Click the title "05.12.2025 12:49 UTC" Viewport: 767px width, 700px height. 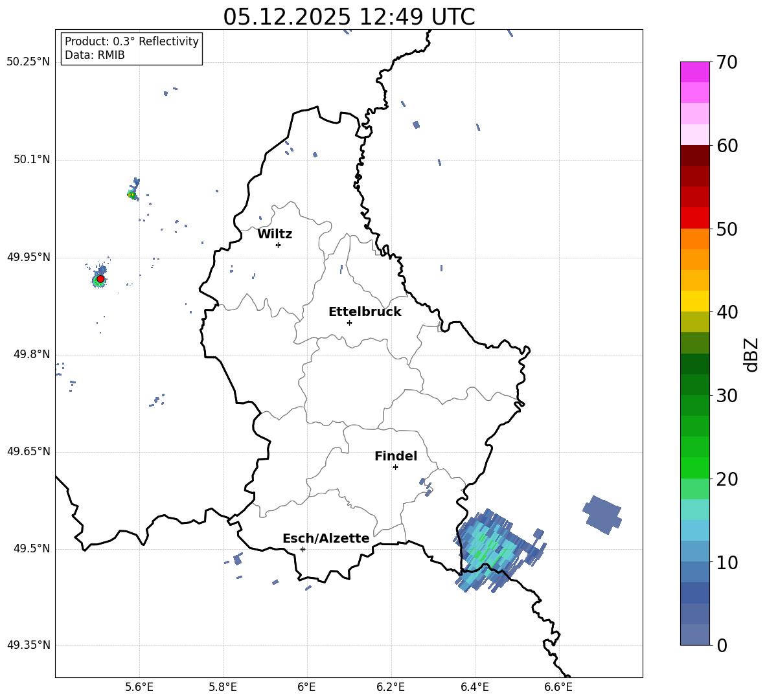tap(349, 17)
